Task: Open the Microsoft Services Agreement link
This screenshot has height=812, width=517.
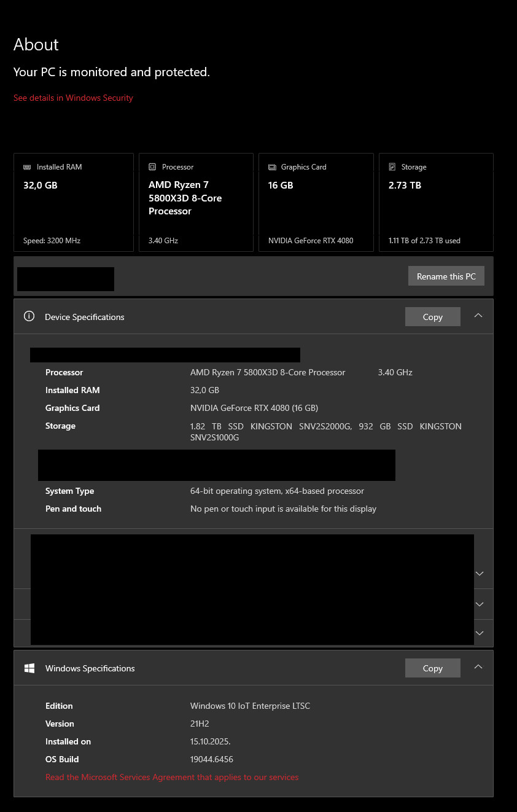Action: coord(172,777)
